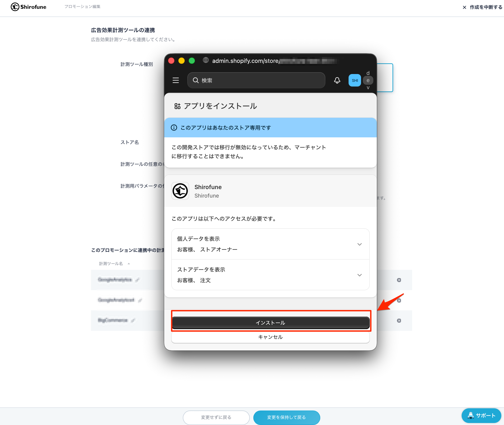Click the 計測ツール種別 label
This screenshot has height=425, width=504.
pyautogui.click(x=137, y=64)
